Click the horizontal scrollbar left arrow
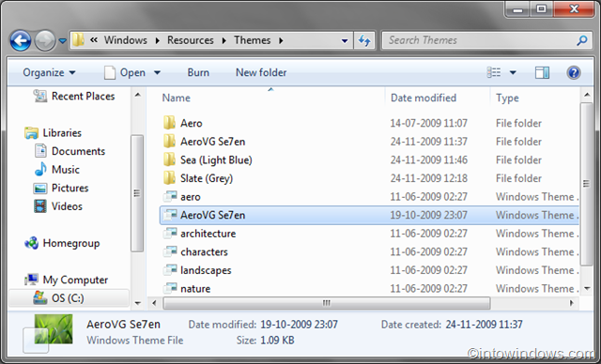The image size is (601, 364). click(154, 303)
